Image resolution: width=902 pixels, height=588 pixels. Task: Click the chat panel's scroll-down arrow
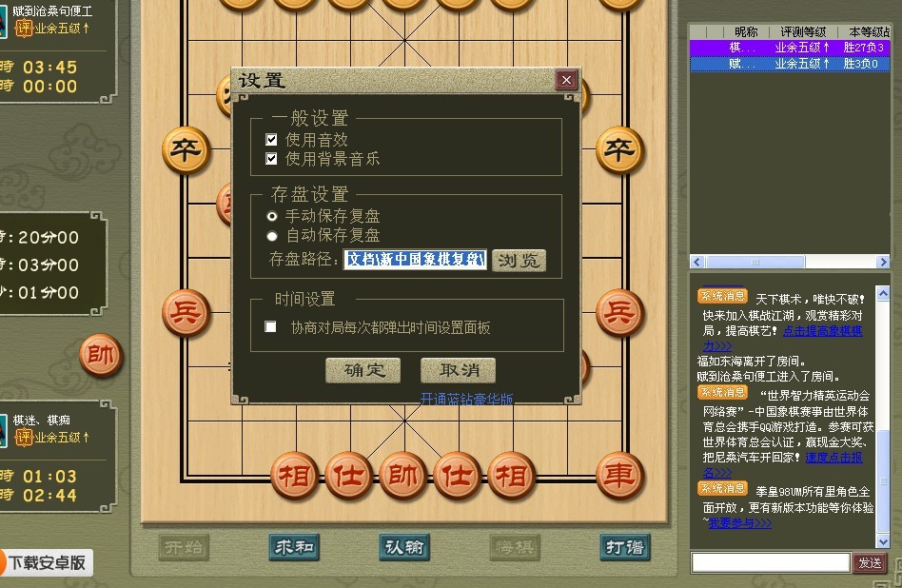coord(883,540)
